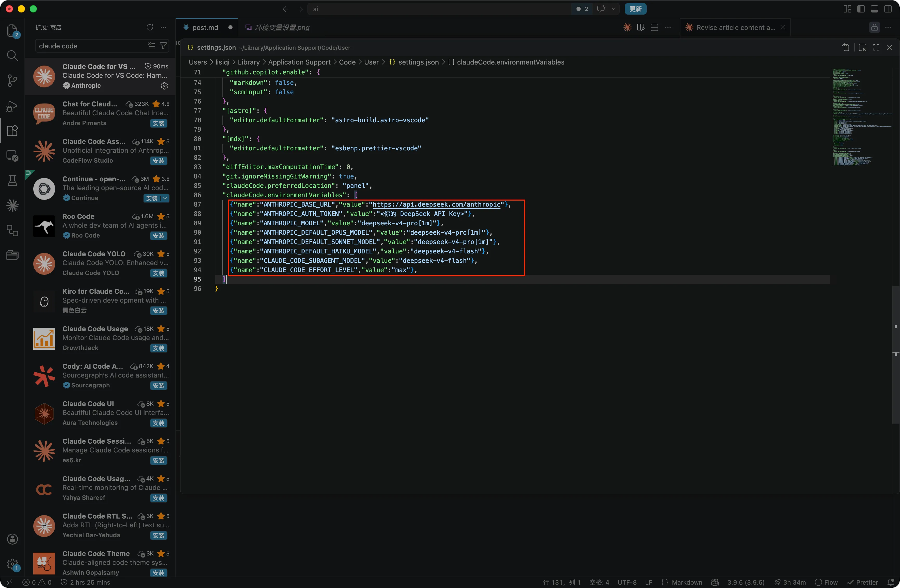Screen dimensions: 900x588
Task: Open the Library breadcrumb dropdown
Action: click(x=248, y=62)
